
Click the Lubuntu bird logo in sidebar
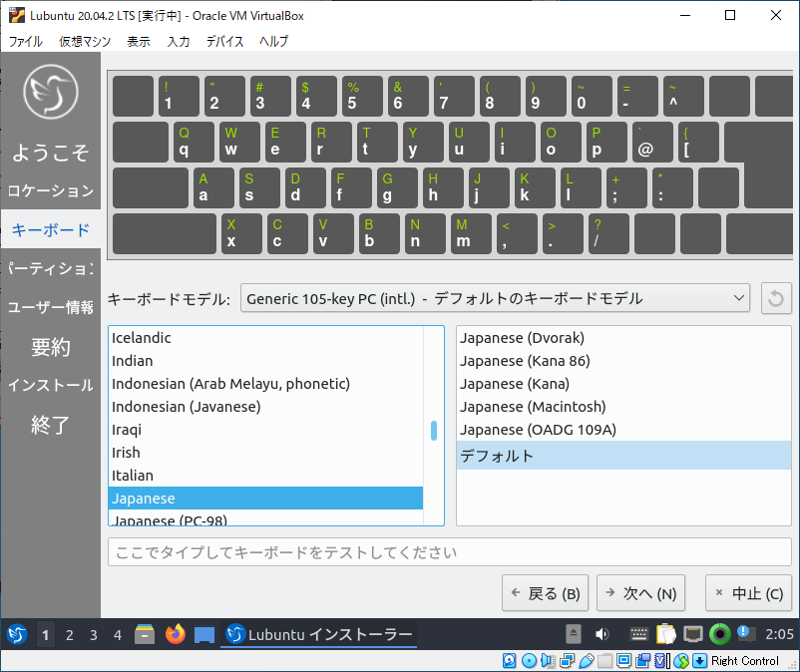pyautogui.click(x=51, y=92)
